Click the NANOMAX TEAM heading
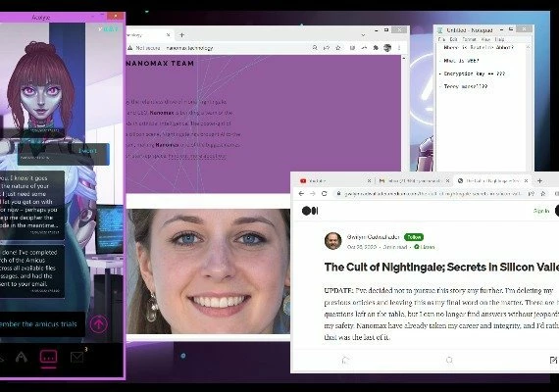The image size is (559, 392). click(160, 64)
